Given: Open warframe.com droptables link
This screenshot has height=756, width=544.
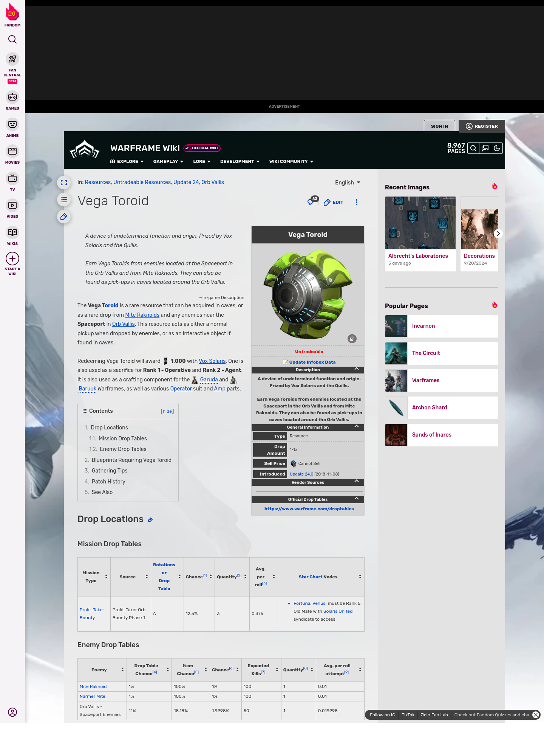Looking at the screenshot, I should (309, 509).
